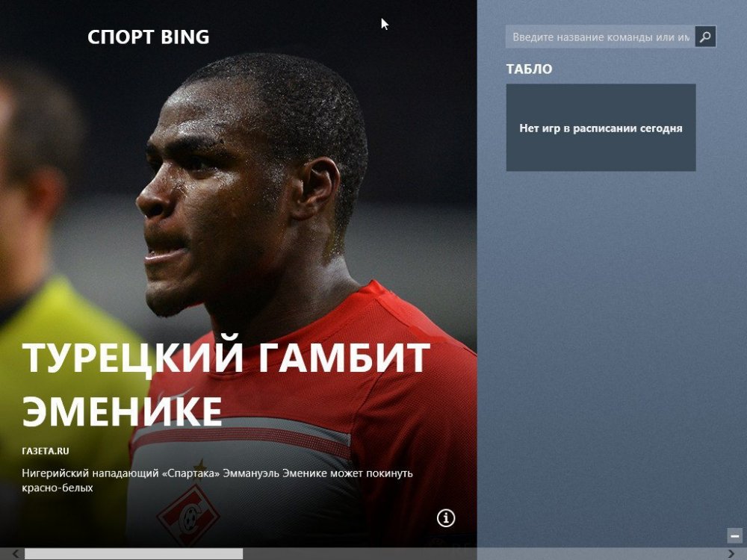747x560 pixels.
Task: Click the Spartak badge on the jersey
Action: (189, 515)
